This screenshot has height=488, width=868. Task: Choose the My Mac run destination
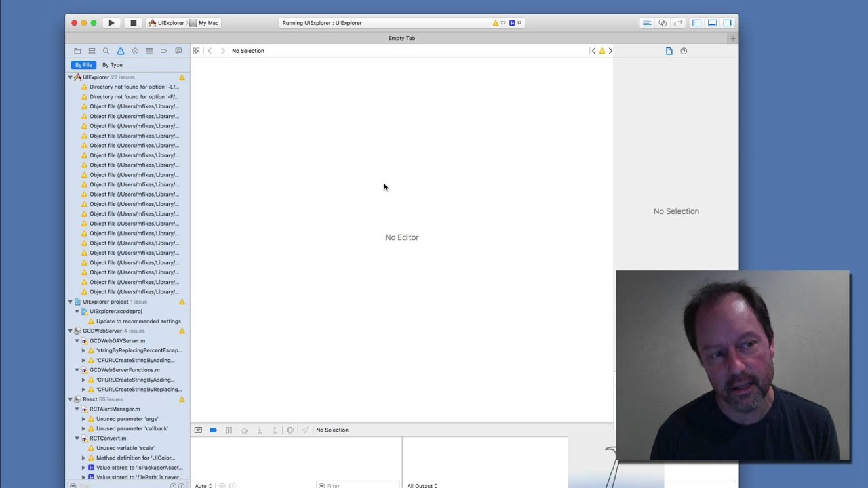click(x=204, y=23)
